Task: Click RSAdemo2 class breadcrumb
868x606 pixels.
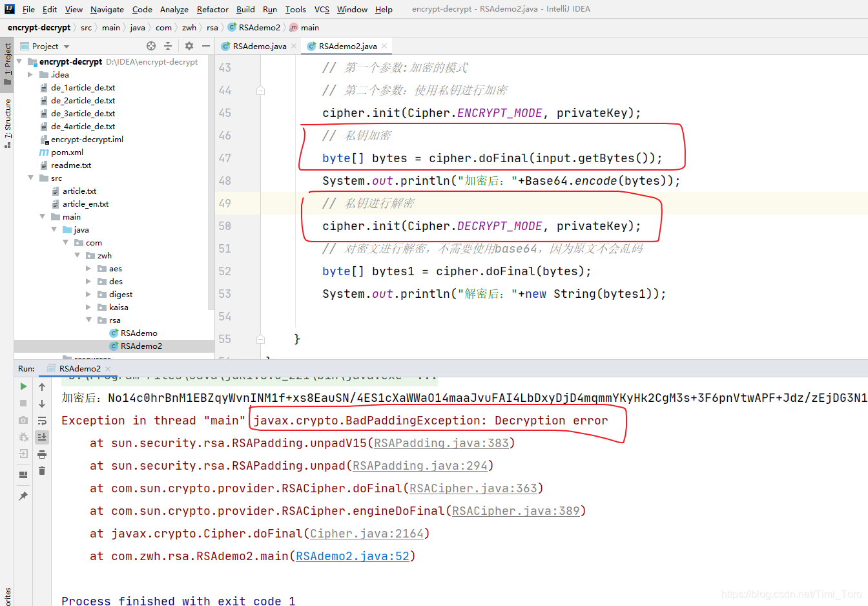Action: click(254, 27)
